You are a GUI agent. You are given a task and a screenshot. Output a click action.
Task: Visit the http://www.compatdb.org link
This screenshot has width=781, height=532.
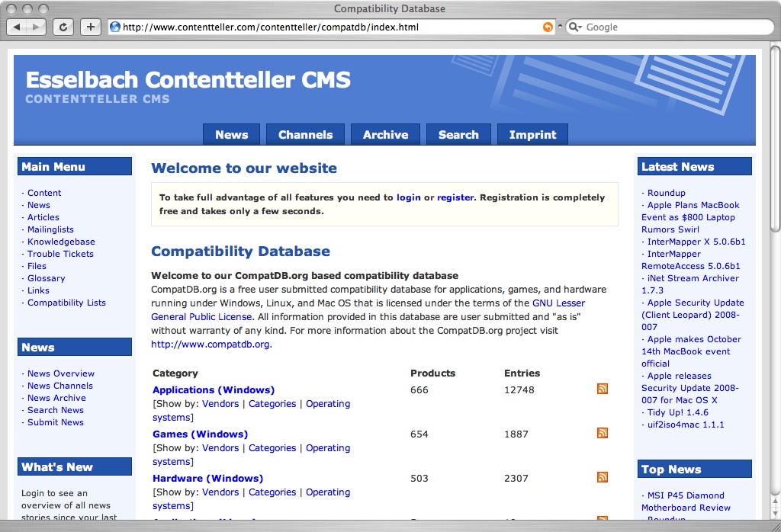[x=211, y=345]
